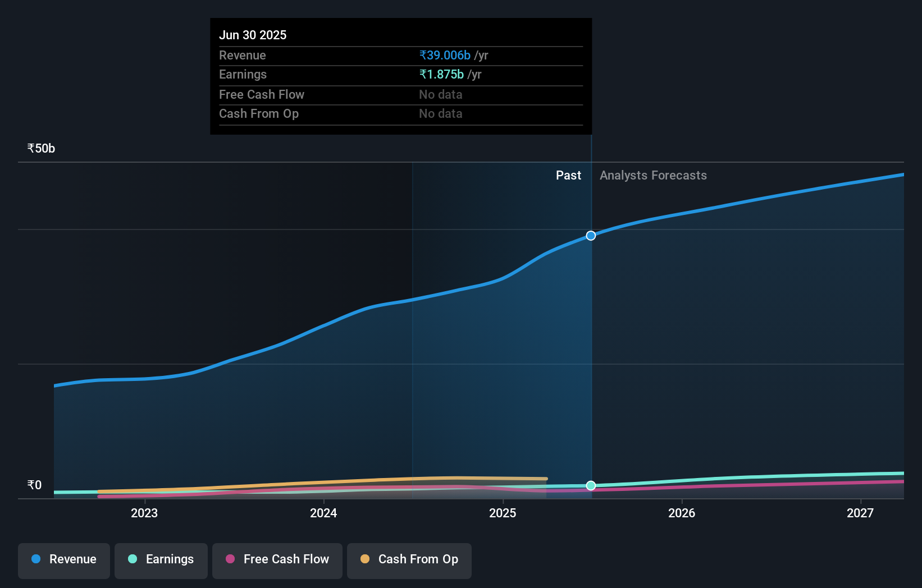Click the pink Free Cash Flow legend dot
The height and width of the screenshot is (588, 922).
[231, 559]
